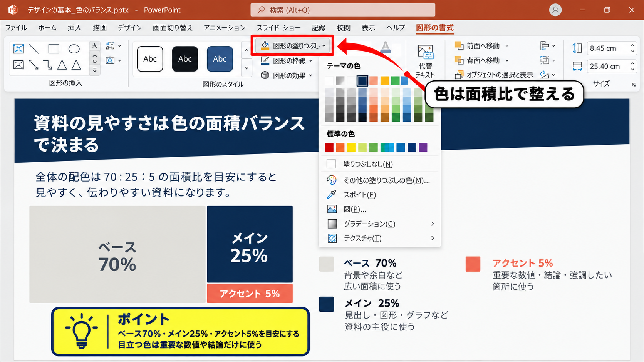This screenshot has height=362, width=644.
Task: Apply blue filled Abc shape style
Action: [x=220, y=59]
